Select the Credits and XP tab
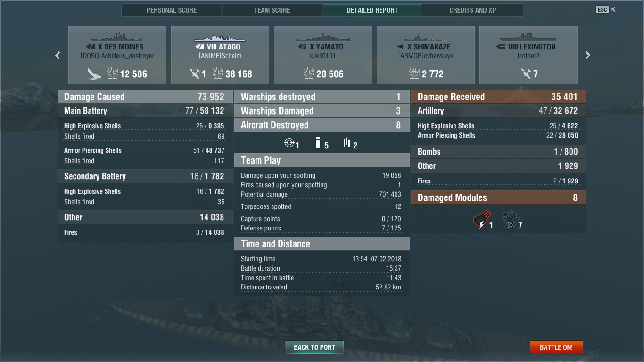Screen dimensions: 644x362 pyautogui.click(x=473, y=10)
